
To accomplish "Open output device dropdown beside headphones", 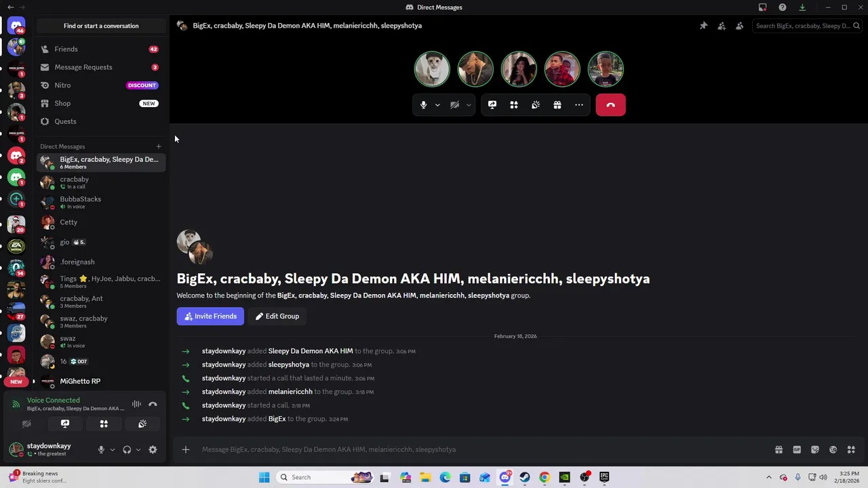I will point(138,450).
